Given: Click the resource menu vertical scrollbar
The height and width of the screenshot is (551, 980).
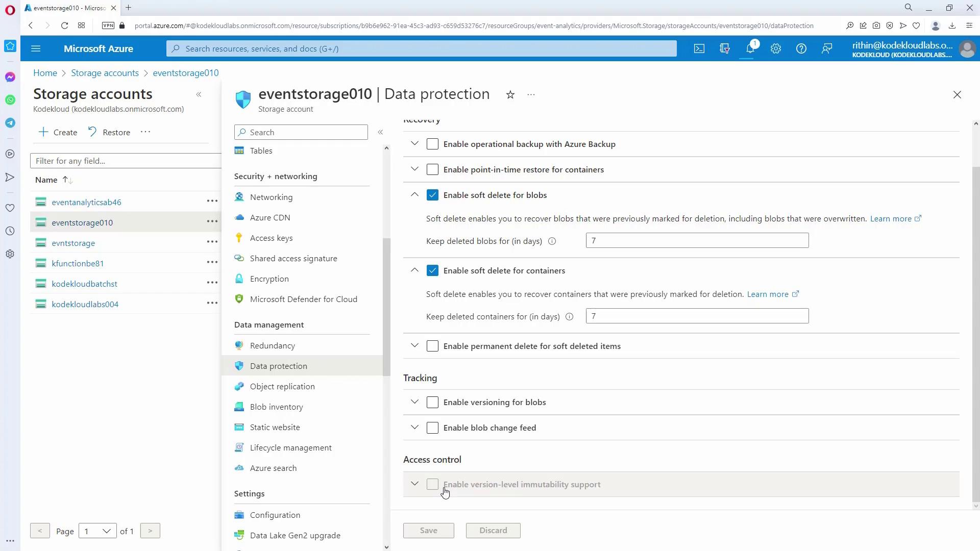Looking at the screenshot, I should pyautogui.click(x=386, y=306).
